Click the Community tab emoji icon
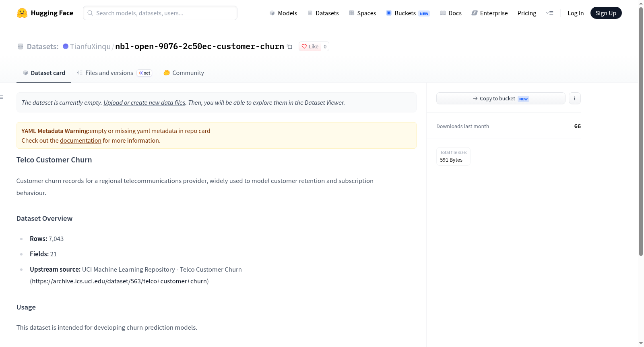Image resolution: width=644 pixels, height=347 pixels. [167, 73]
